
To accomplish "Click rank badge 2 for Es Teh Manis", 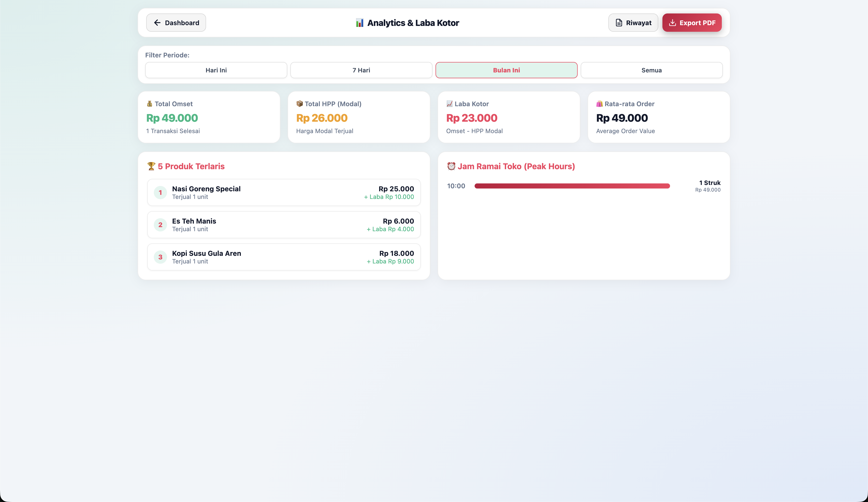I will (x=160, y=225).
